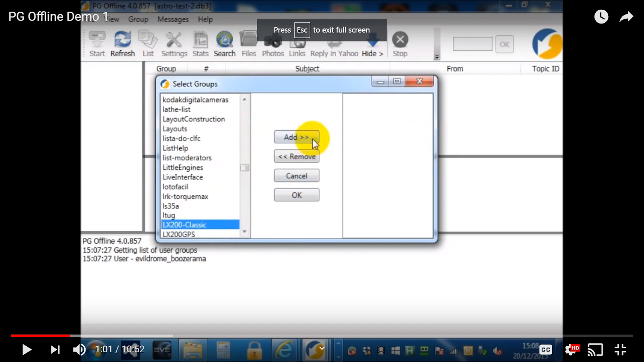Viewport: 644px width, 362px height.
Task: Click the Start toolbar icon
Action: [97, 44]
